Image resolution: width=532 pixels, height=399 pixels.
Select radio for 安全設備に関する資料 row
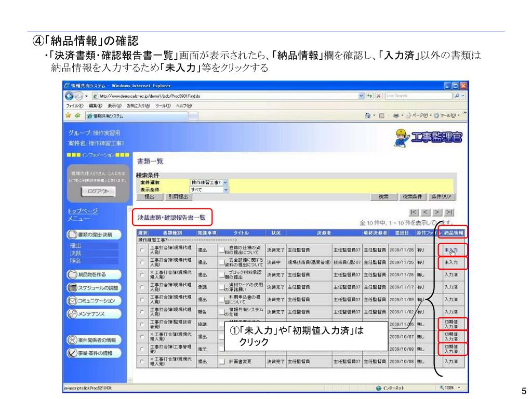[x=142, y=262]
